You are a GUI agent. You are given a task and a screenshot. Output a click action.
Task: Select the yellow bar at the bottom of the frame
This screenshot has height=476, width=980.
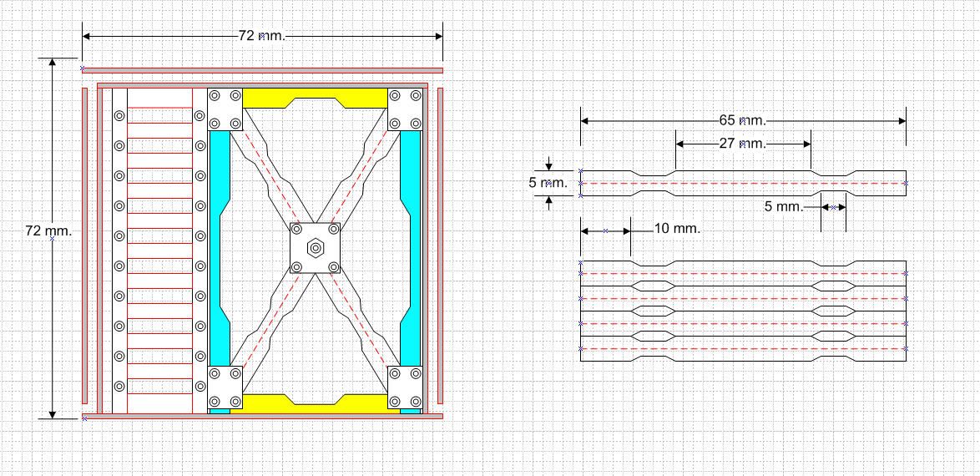point(315,403)
